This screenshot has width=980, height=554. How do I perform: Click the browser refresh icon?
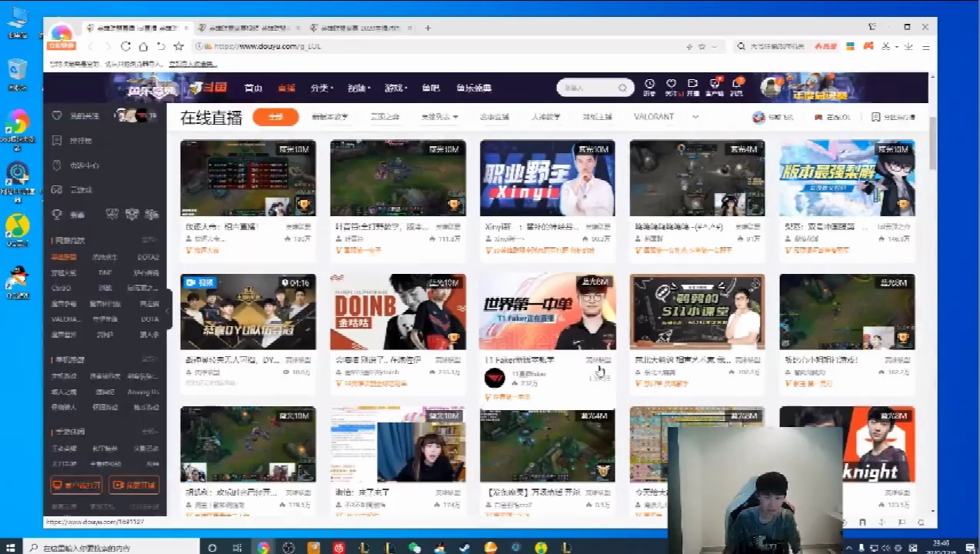[125, 46]
